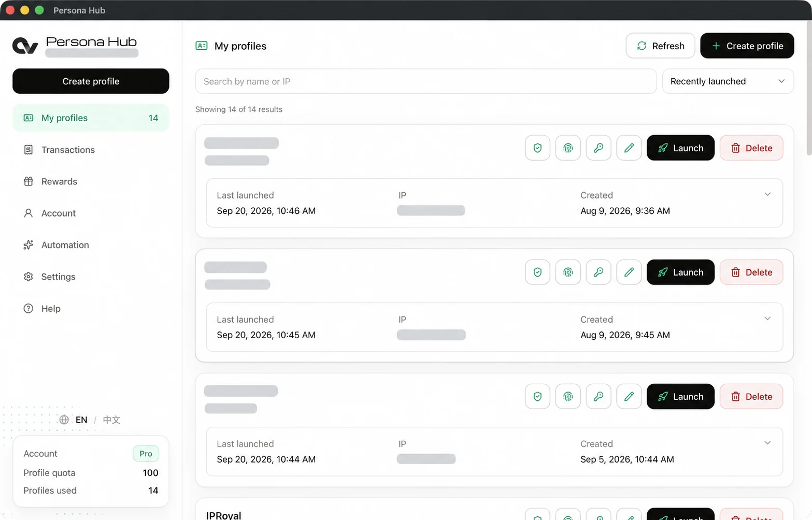The width and height of the screenshot is (812, 520).
Task: Open Account page in sidebar
Action: pyautogui.click(x=91, y=213)
